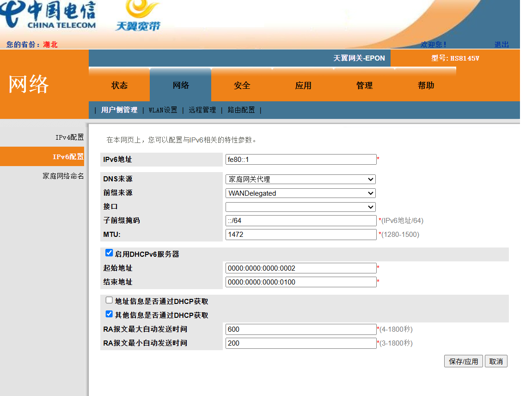Click the 保存/应用 button

coord(464,361)
